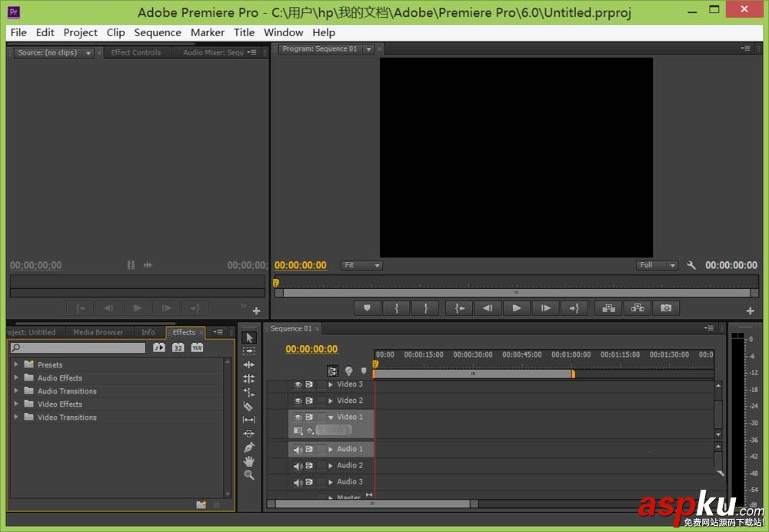The image size is (769, 532).
Task: Toggle timeline Set Unnumbered Marker icon
Action: click(x=364, y=371)
